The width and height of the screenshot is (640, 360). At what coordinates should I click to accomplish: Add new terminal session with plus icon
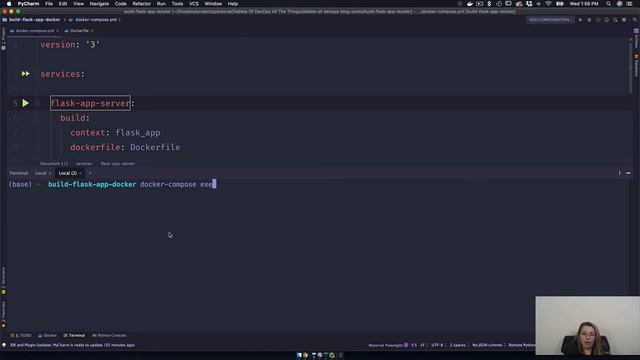[90, 173]
